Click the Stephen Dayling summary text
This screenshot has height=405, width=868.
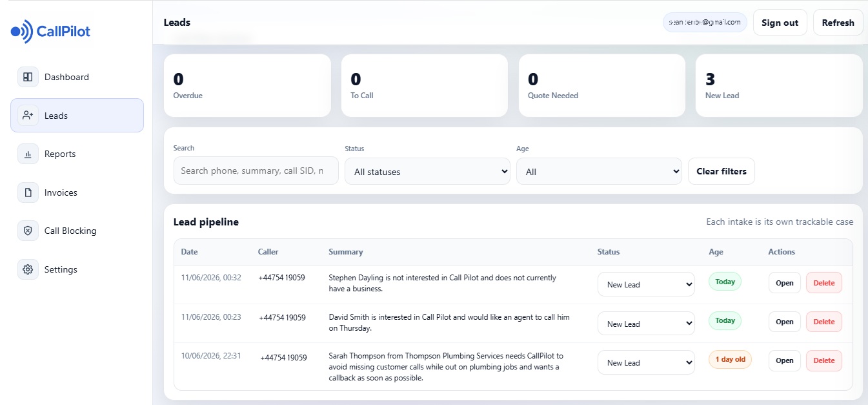pyautogui.click(x=442, y=284)
